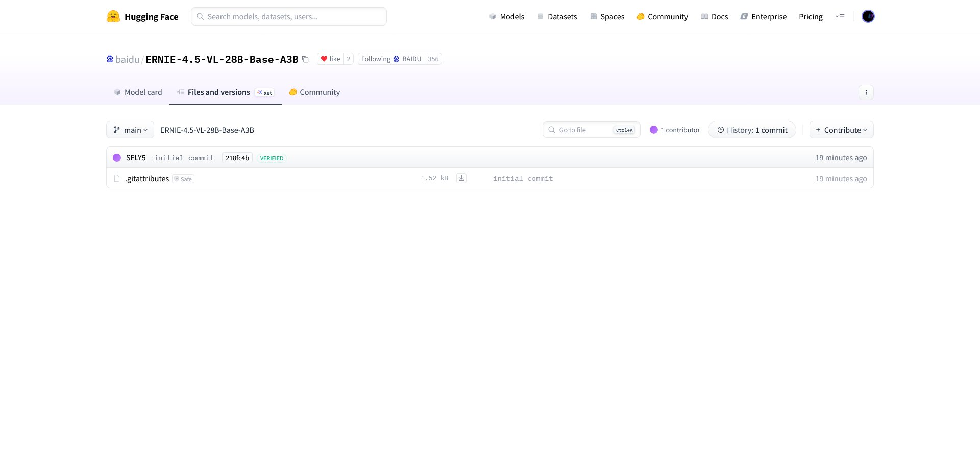980x469 pixels.
Task: Open the Datasets nav item
Action: point(557,16)
